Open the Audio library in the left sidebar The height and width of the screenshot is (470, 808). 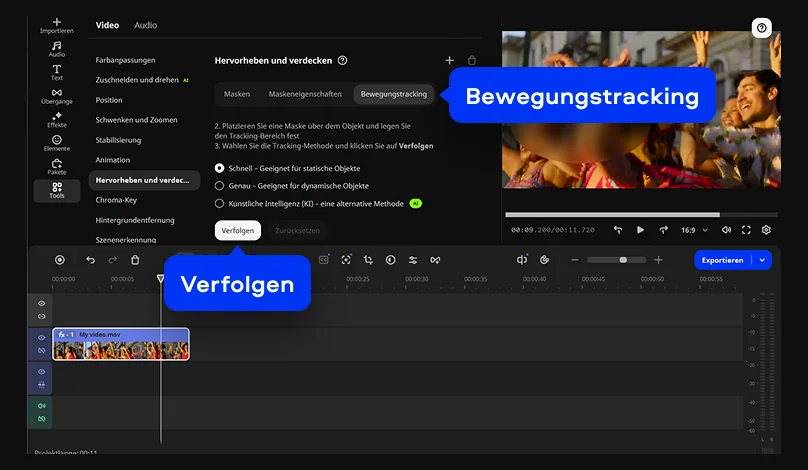pos(57,49)
